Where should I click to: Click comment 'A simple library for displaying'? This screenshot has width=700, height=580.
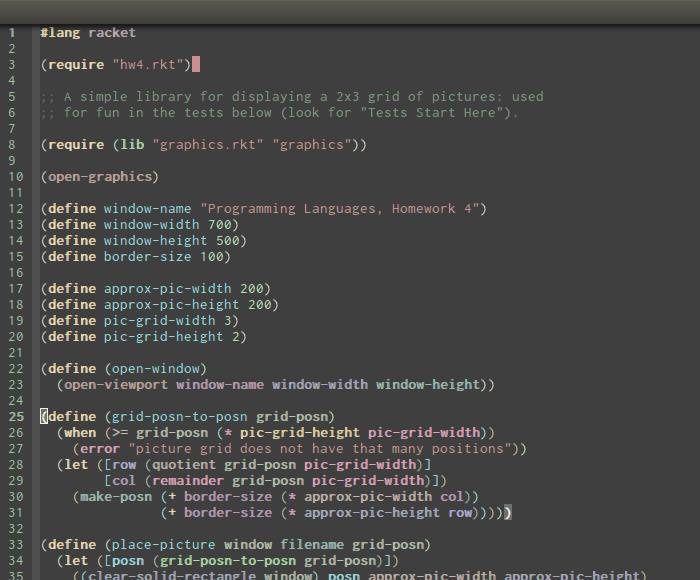188,97
